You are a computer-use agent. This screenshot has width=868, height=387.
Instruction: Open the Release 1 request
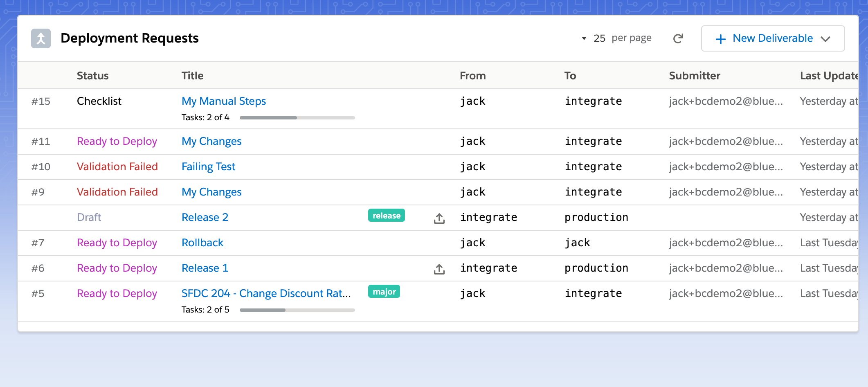pyautogui.click(x=205, y=268)
